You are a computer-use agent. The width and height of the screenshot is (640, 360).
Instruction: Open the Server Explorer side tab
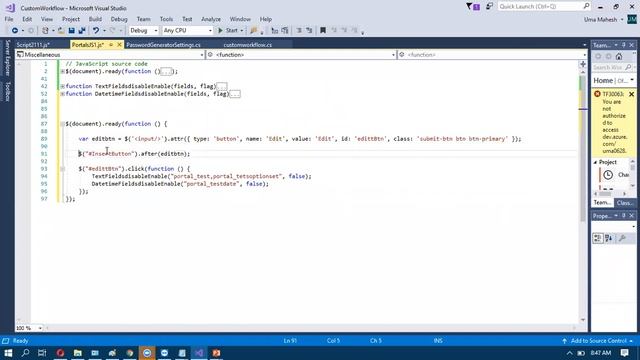[x=7, y=58]
